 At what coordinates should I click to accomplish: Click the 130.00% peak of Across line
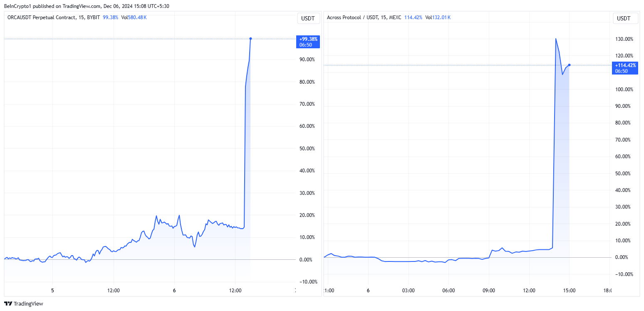(x=556, y=39)
